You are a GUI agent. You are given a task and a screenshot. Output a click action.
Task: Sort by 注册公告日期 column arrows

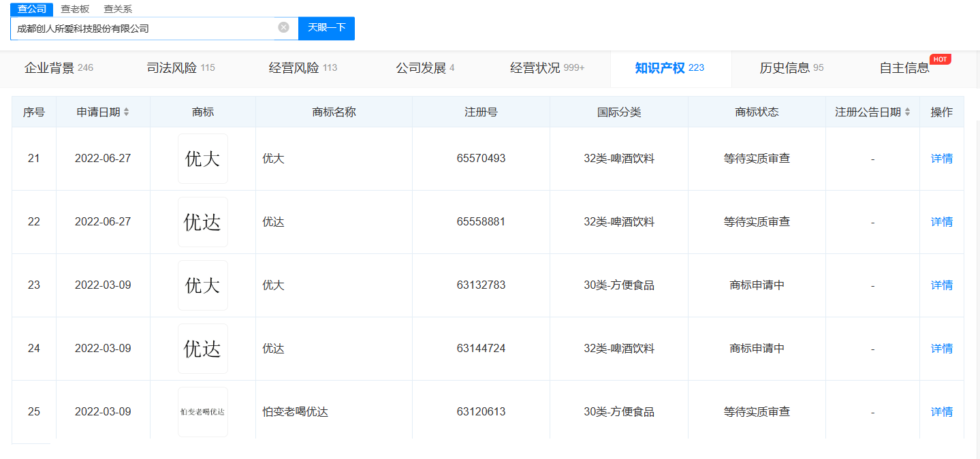[x=907, y=112]
